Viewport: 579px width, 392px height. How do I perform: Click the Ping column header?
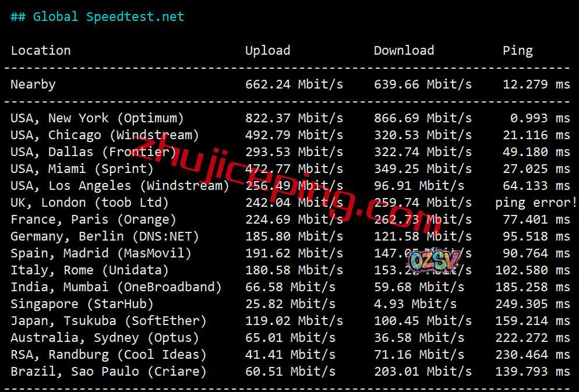coord(518,51)
